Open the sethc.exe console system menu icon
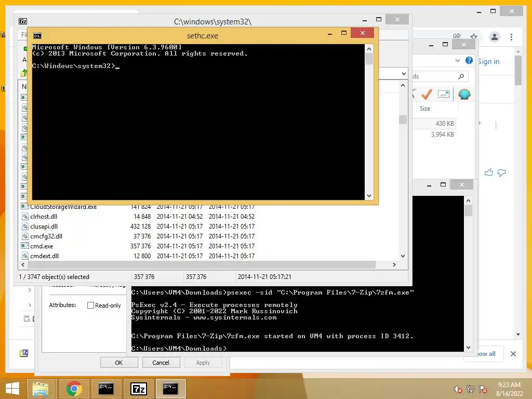 pyautogui.click(x=37, y=36)
